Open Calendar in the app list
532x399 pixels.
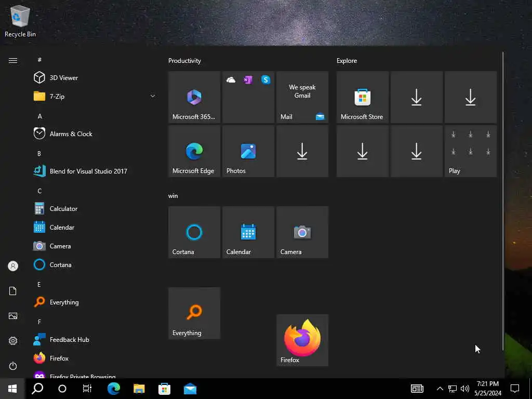95,228
